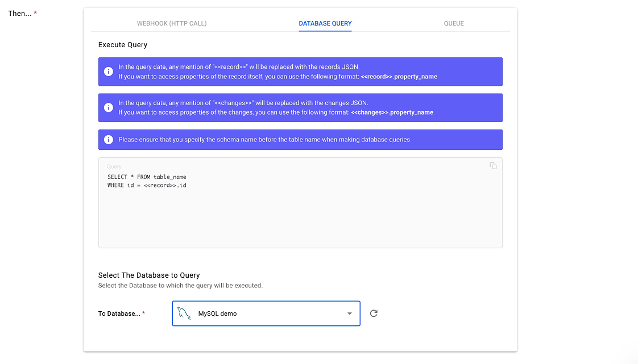Click inside the Query text area
The width and height of the screenshot is (638, 364).
300,216
